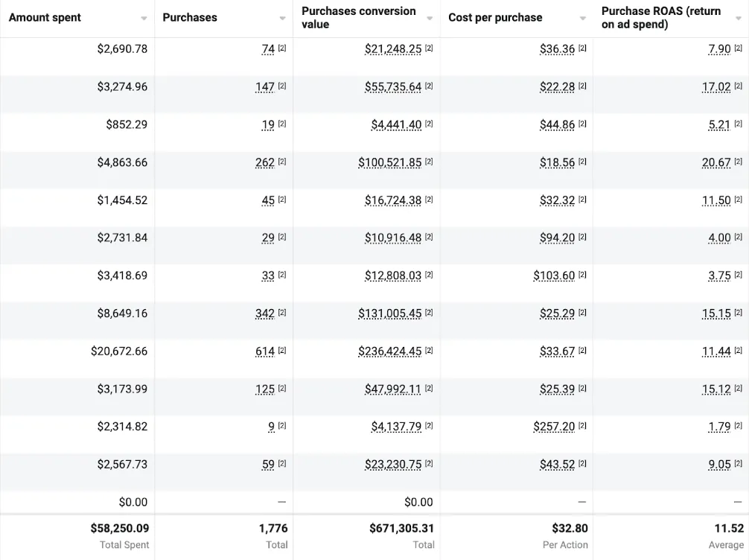
Task: Open the Purchases column dropdown arrow
Action: tap(282, 18)
